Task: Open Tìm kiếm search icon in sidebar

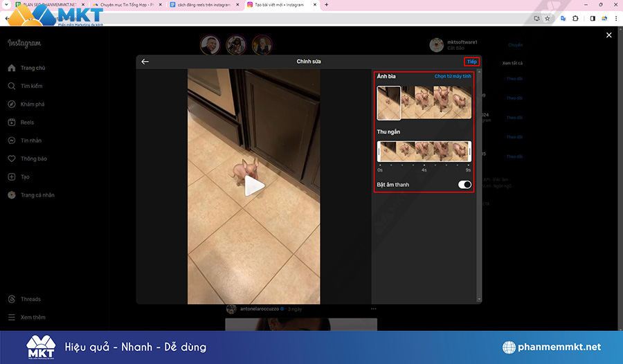Action: pos(12,86)
